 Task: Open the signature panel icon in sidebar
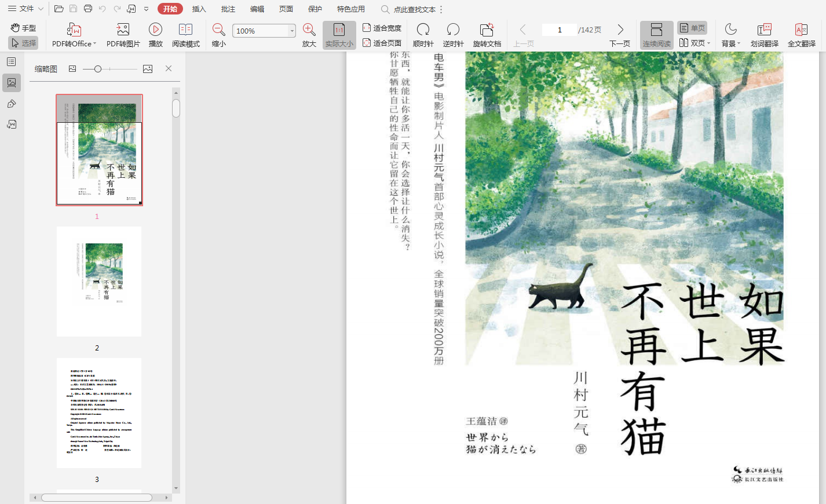[x=12, y=125]
